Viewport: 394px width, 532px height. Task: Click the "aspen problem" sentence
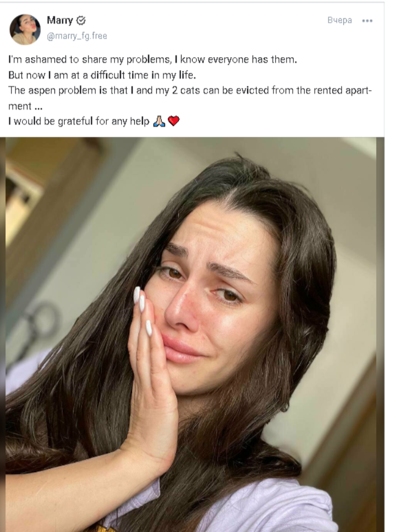pos(190,91)
